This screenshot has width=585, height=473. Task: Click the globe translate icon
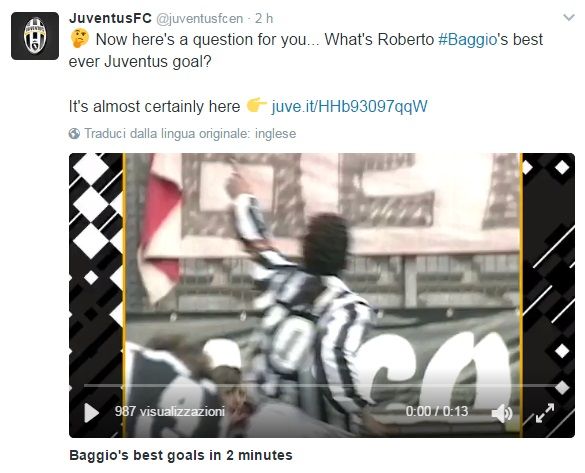74,134
